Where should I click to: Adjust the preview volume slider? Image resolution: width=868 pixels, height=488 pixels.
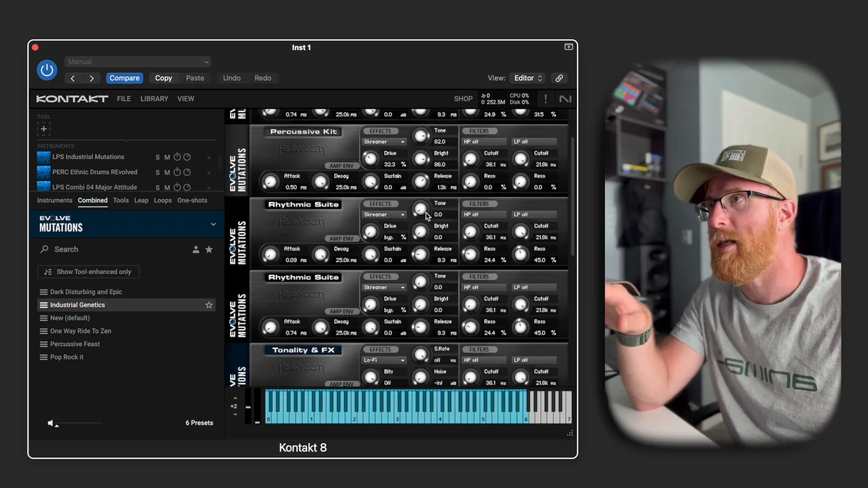79,423
